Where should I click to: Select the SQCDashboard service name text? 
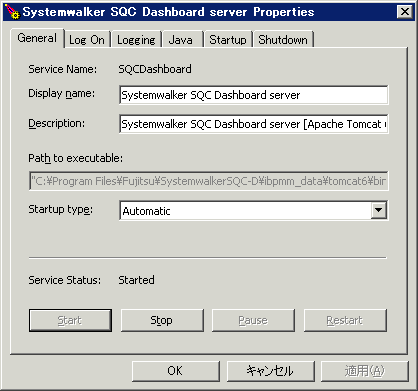click(x=155, y=69)
